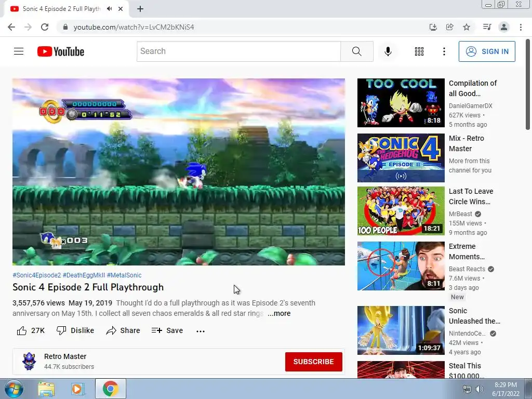Expand description with ...more

tap(279, 313)
